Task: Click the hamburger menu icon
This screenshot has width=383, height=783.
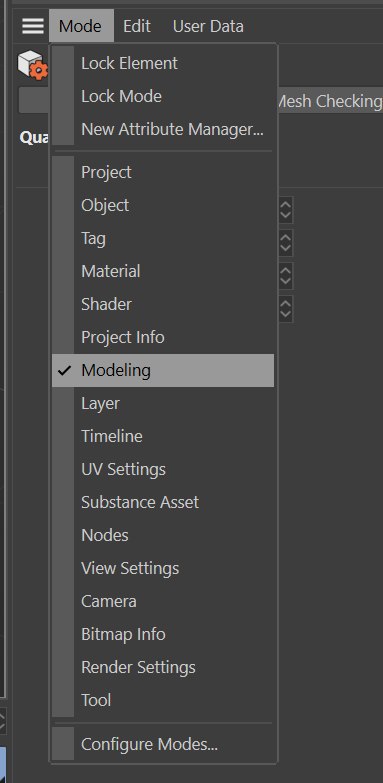Action: (33, 26)
